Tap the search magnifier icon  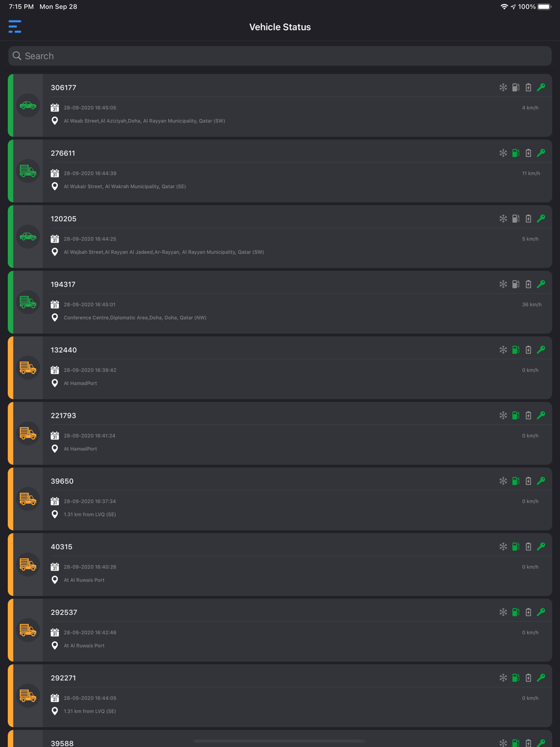pyautogui.click(x=17, y=56)
